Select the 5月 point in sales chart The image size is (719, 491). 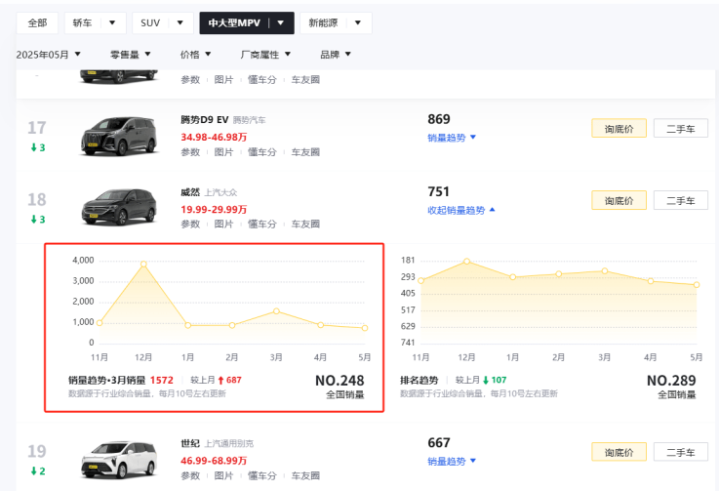[365, 328]
